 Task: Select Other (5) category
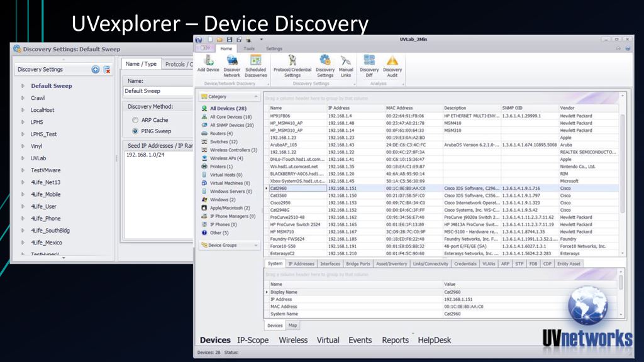(219, 233)
